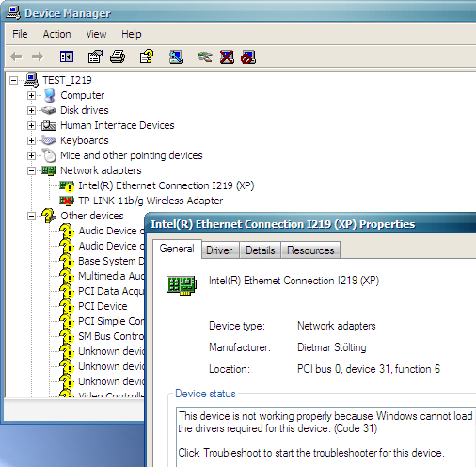
Task: Select Intel(R) Ethernet Connection I219 (XP) tree item
Action: 166,185
